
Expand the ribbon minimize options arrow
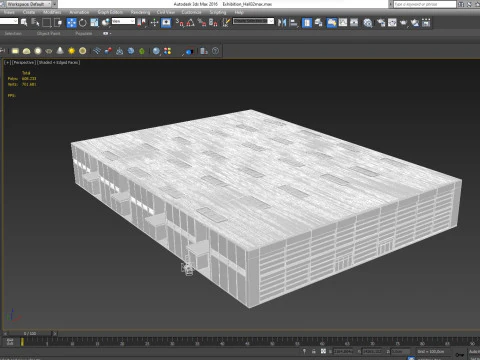107,33
